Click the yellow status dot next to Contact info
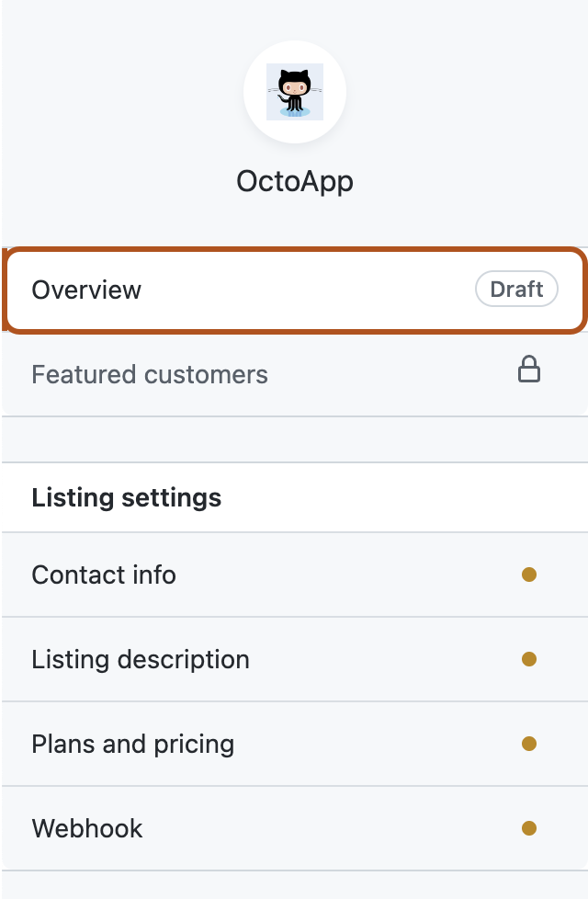588x899 pixels. tap(530, 575)
